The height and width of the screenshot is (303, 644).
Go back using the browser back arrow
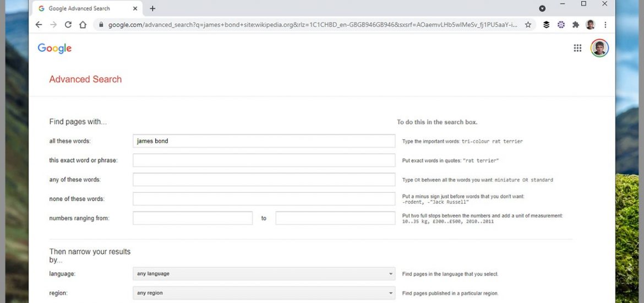coord(39,25)
